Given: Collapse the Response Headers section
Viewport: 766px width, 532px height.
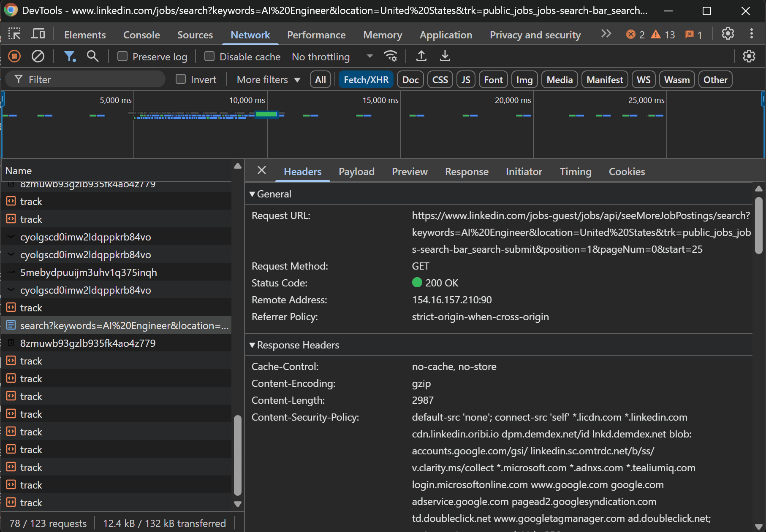Looking at the screenshot, I should (x=253, y=345).
